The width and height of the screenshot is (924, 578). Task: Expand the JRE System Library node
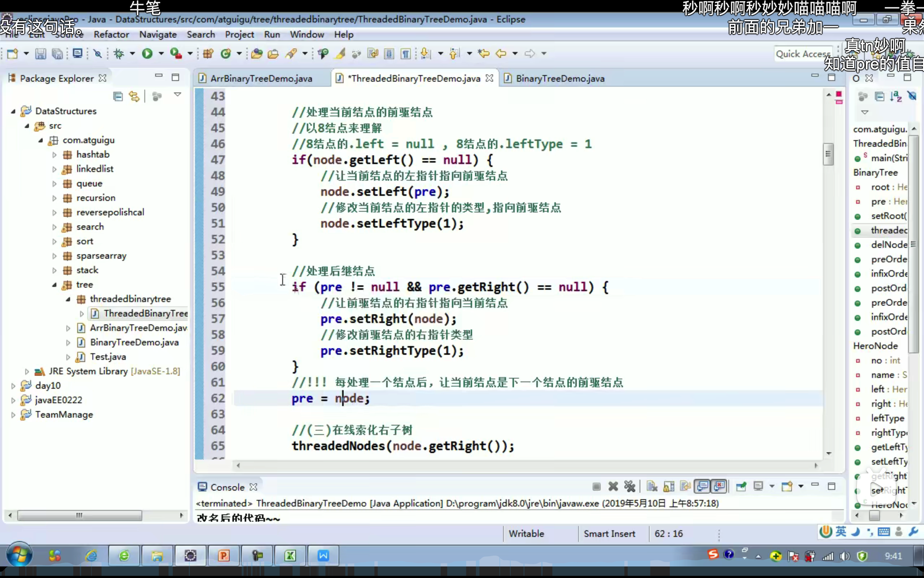pyautogui.click(x=27, y=371)
